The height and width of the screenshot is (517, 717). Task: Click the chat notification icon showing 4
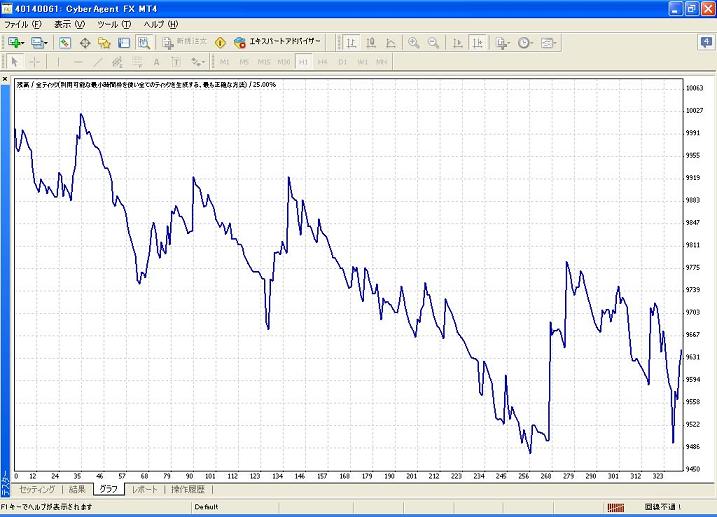click(706, 43)
